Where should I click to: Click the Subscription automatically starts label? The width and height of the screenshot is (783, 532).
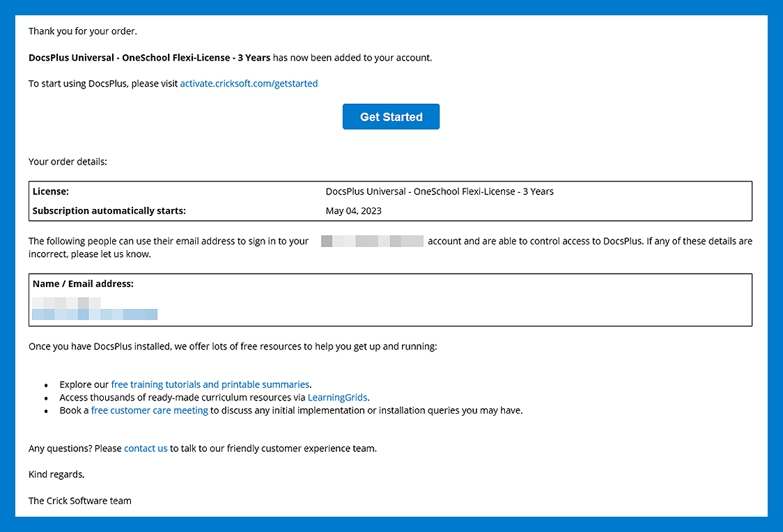tap(109, 211)
